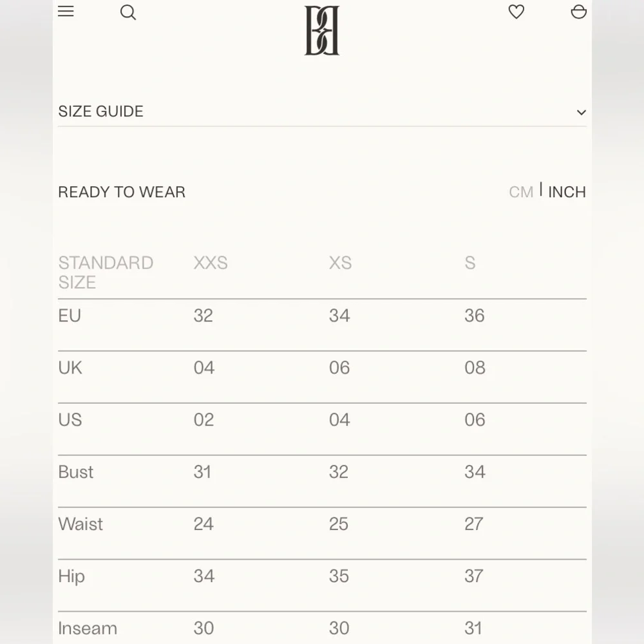Switch measurements to CM
The height and width of the screenshot is (644, 644).
(x=520, y=192)
